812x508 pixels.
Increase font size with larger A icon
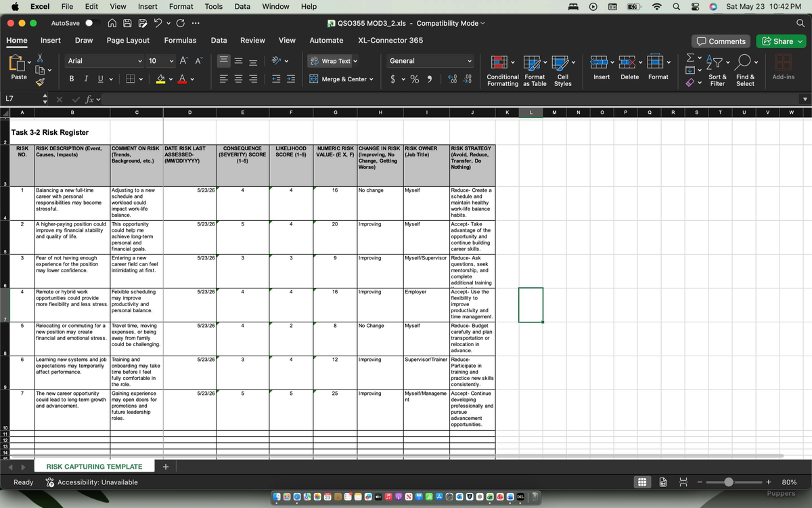coord(185,61)
